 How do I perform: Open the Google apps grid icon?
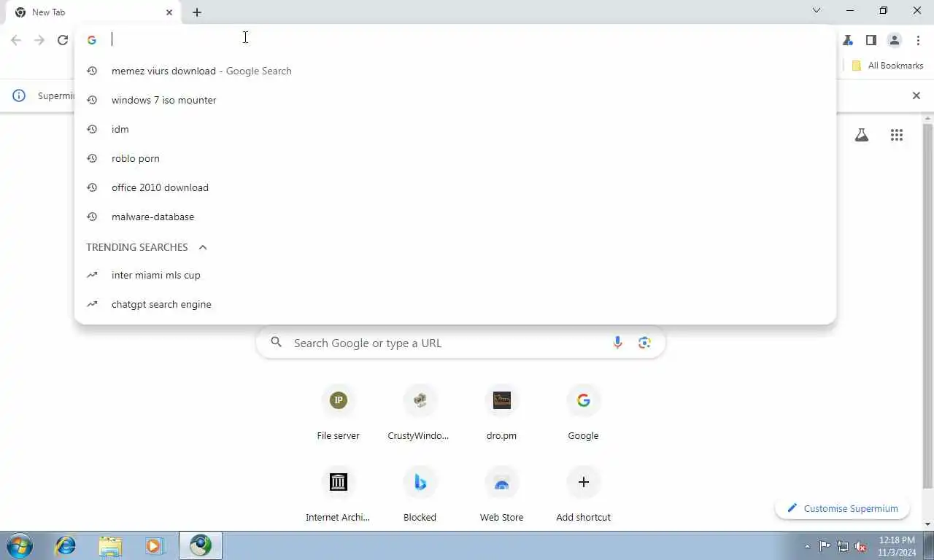tap(897, 135)
